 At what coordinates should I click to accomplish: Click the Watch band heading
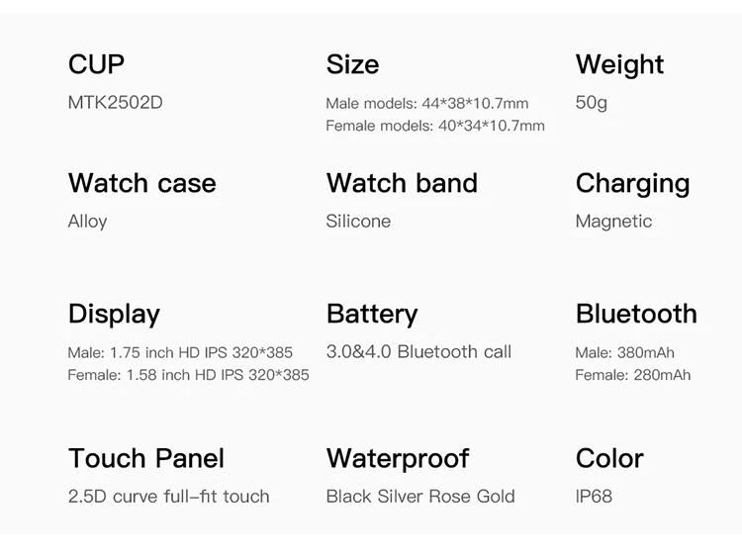tap(402, 183)
